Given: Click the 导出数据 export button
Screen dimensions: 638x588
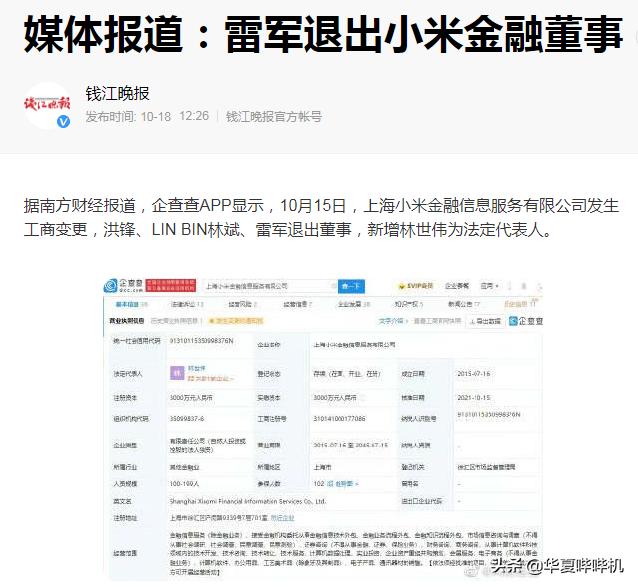Looking at the screenshot, I should (485, 321).
